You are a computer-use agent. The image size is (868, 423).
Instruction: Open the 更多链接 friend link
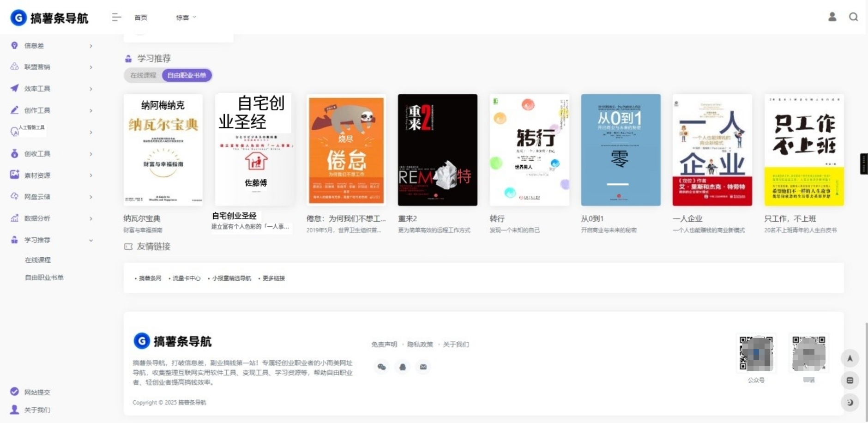273,278
